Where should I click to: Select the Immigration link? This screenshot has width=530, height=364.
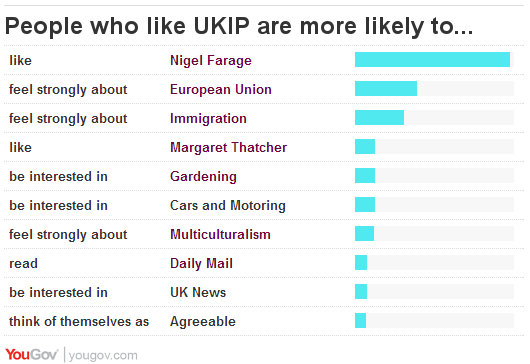point(208,119)
